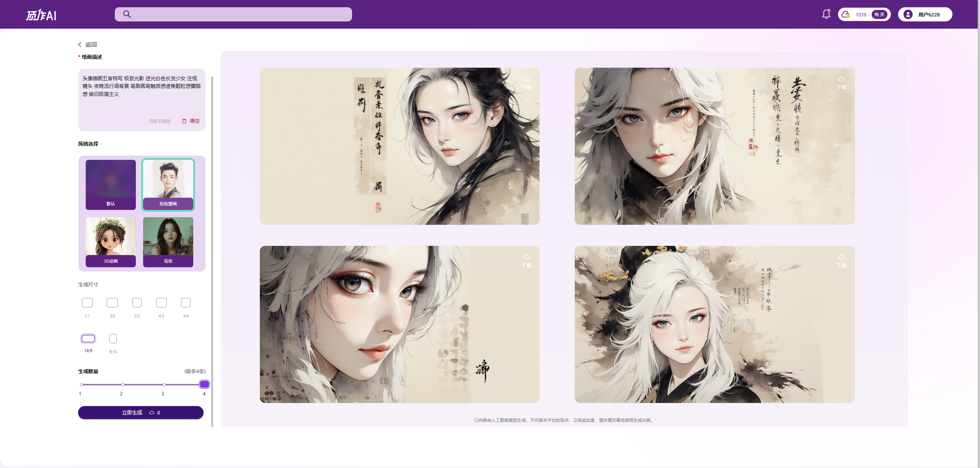
Task: Select the 4:3 aspect ratio option
Action: pyautogui.click(x=161, y=302)
